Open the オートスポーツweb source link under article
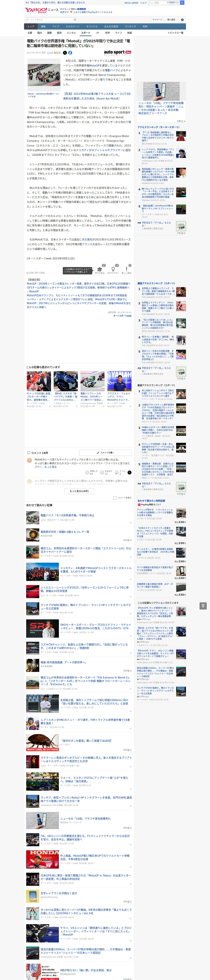The width and height of the screenshot is (210, 980). coord(122,316)
